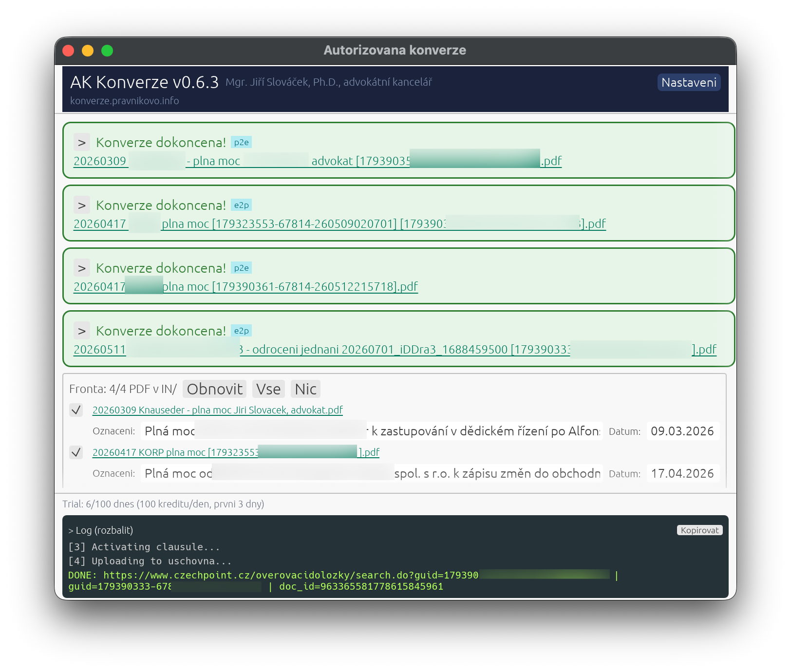Image resolution: width=791 pixels, height=672 pixels.
Task: Open the odroceni jednani 20260701 PDF link
Action: tap(395, 350)
